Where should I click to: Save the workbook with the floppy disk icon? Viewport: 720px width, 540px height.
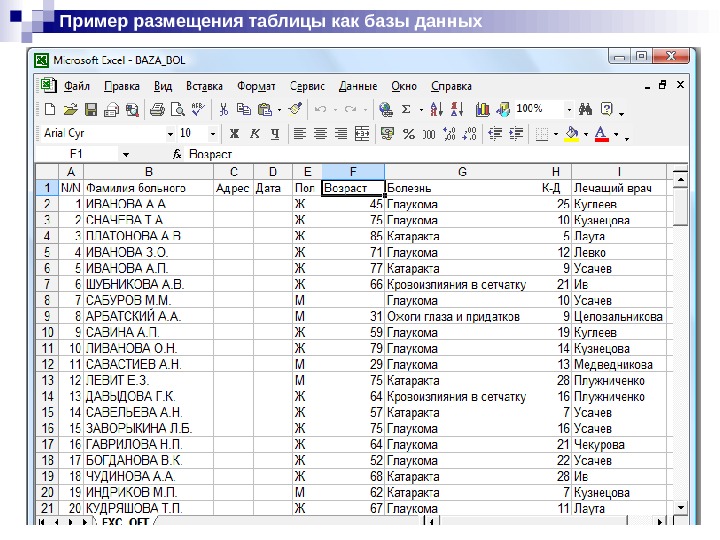pyautogui.click(x=91, y=109)
